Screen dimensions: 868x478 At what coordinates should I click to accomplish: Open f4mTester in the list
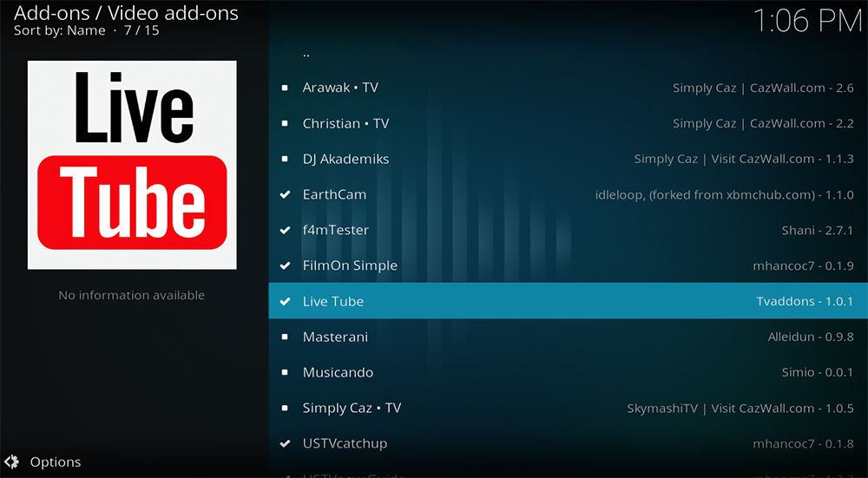[568, 230]
